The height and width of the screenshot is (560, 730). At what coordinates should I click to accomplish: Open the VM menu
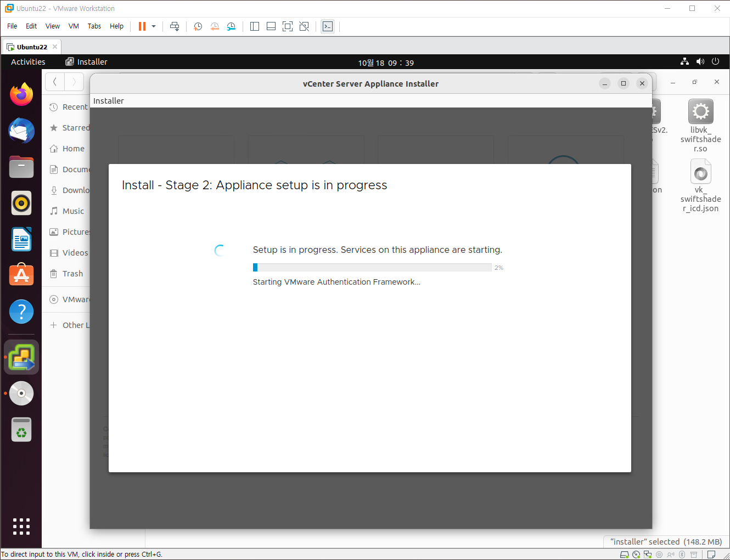(x=74, y=26)
